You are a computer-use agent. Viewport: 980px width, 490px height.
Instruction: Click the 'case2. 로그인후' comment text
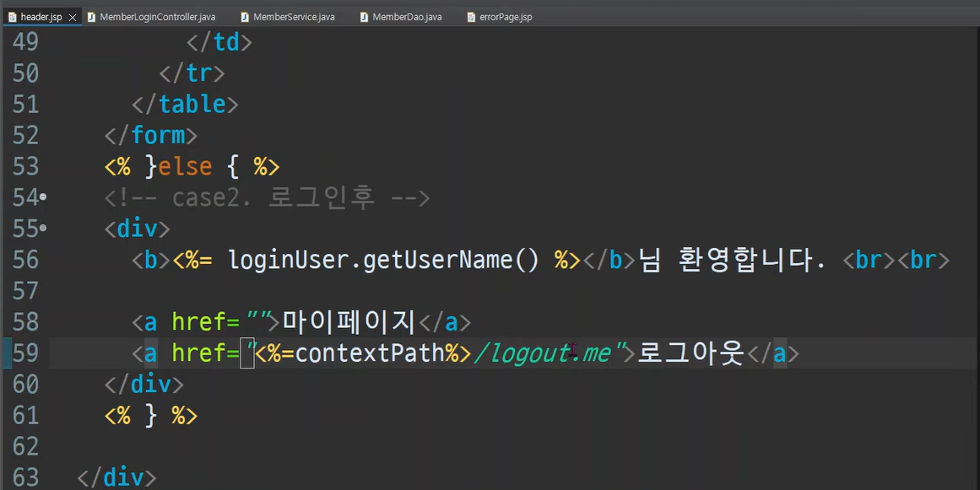click(x=273, y=198)
